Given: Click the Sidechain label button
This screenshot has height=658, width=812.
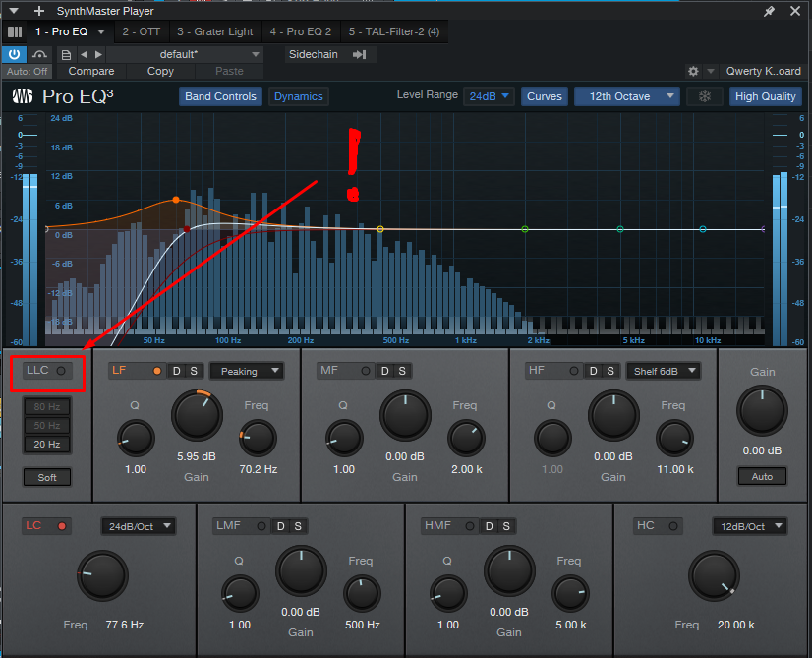Looking at the screenshot, I should point(314,54).
